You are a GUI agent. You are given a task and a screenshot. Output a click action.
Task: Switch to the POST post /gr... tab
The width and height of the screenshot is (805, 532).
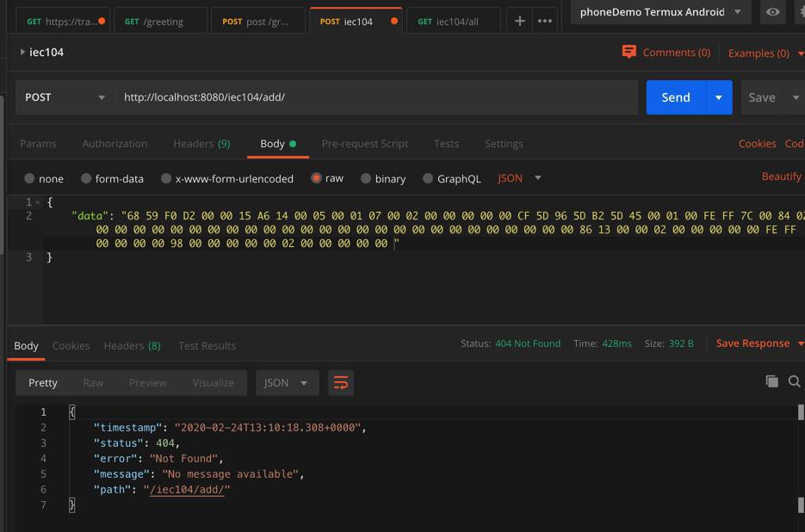click(x=257, y=21)
